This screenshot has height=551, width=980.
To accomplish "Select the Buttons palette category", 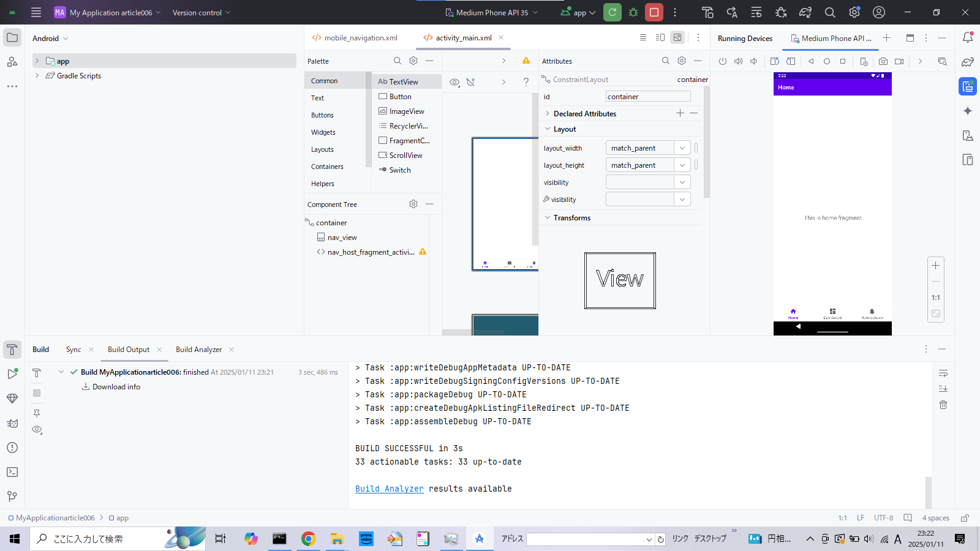I will point(322,115).
